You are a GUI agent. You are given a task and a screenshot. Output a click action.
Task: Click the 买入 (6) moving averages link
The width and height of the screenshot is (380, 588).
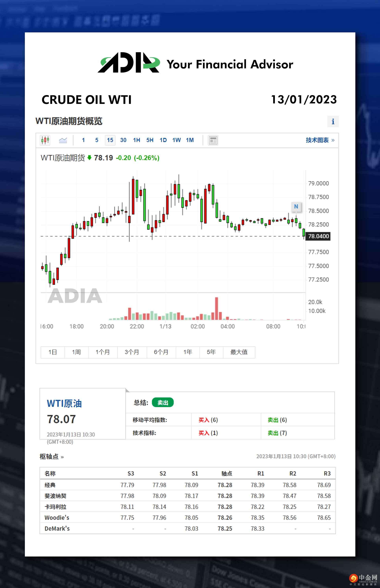click(208, 420)
